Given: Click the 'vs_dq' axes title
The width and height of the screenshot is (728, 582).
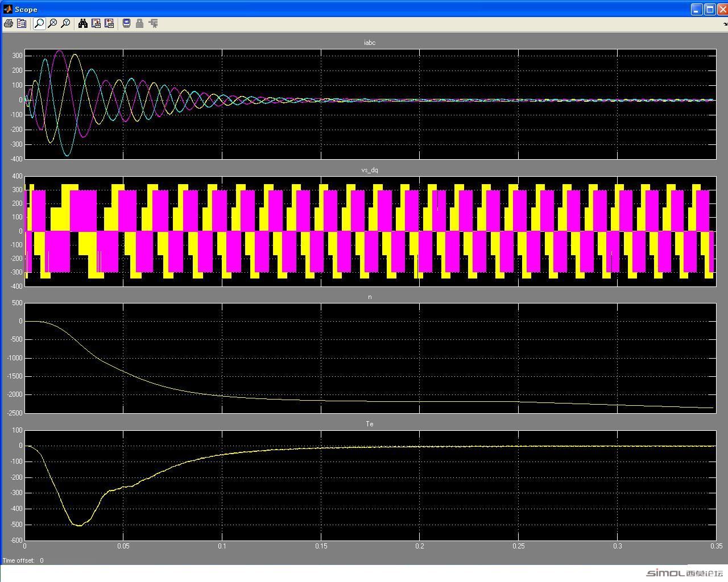Looking at the screenshot, I should point(370,170).
